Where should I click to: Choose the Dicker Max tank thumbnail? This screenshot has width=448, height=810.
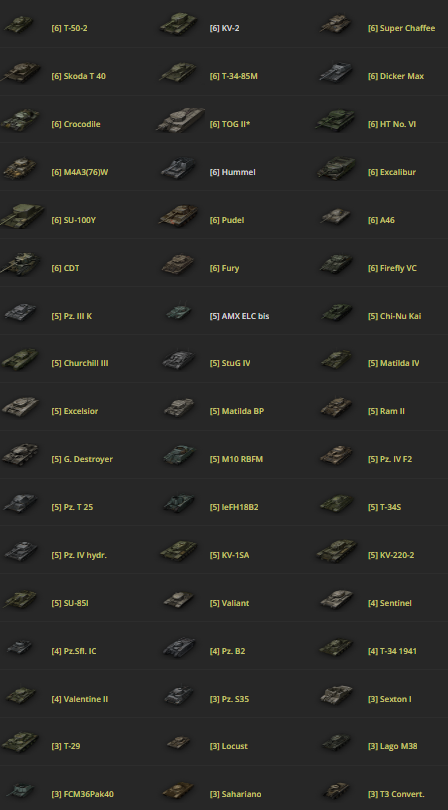tap(336, 73)
